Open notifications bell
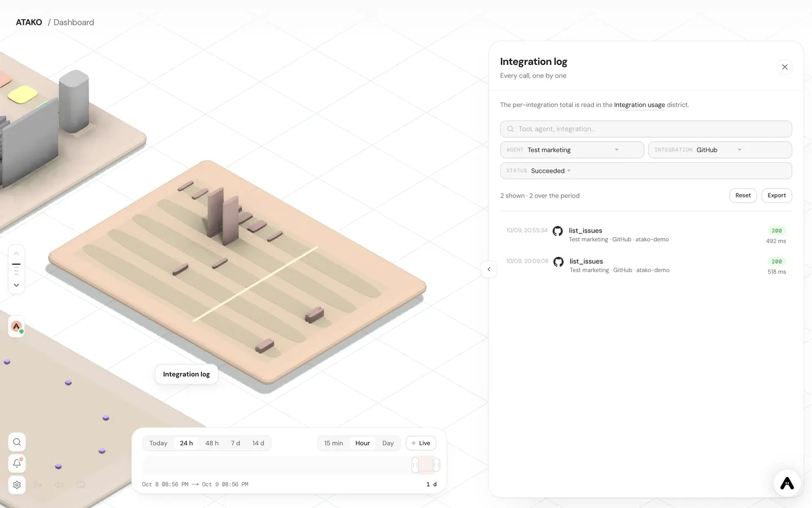 (17, 463)
